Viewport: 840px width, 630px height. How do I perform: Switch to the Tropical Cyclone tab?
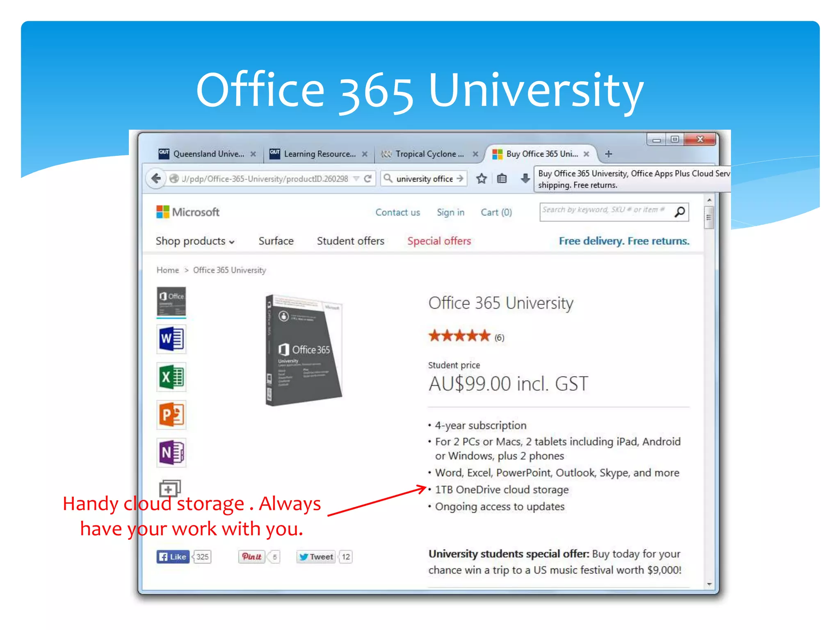click(429, 154)
